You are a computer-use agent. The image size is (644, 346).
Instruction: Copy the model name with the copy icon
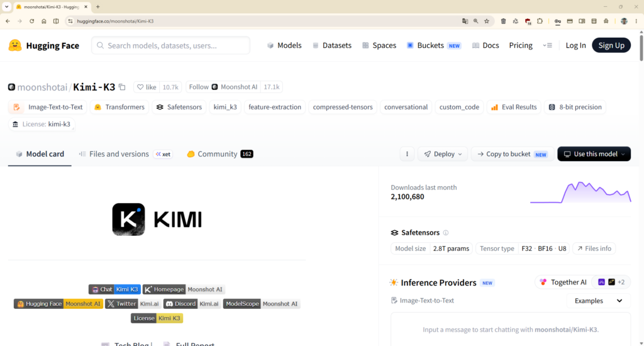[x=122, y=87]
